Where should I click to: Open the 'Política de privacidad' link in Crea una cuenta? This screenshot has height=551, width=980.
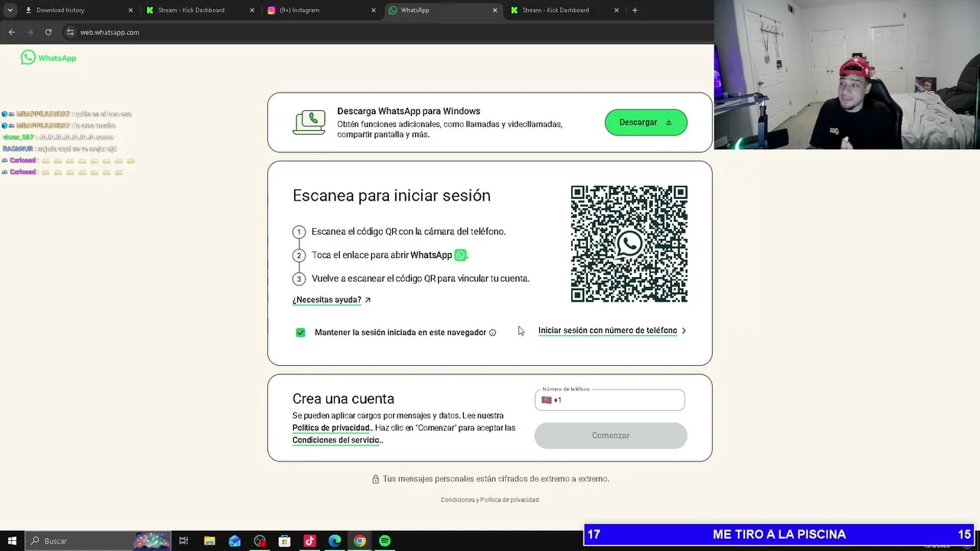click(x=332, y=428)
